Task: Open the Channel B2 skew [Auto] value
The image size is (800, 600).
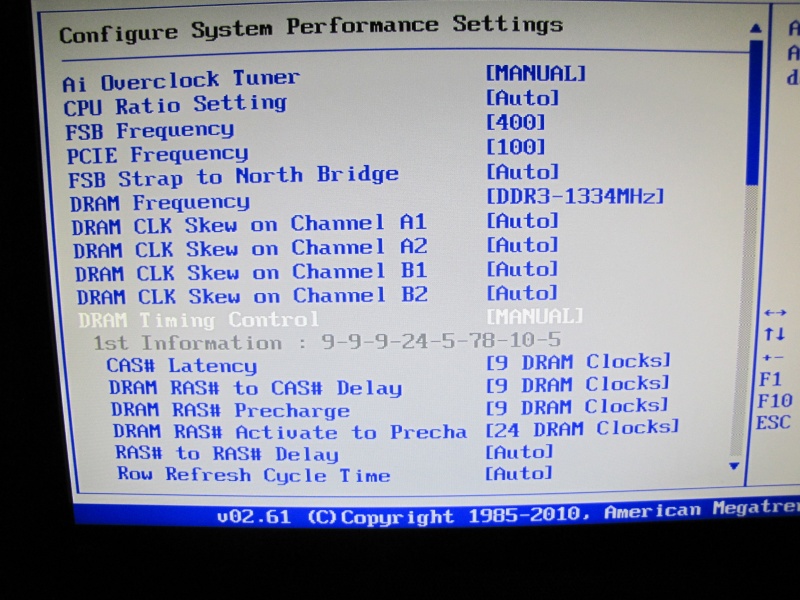Action: [x=521, y=293]
